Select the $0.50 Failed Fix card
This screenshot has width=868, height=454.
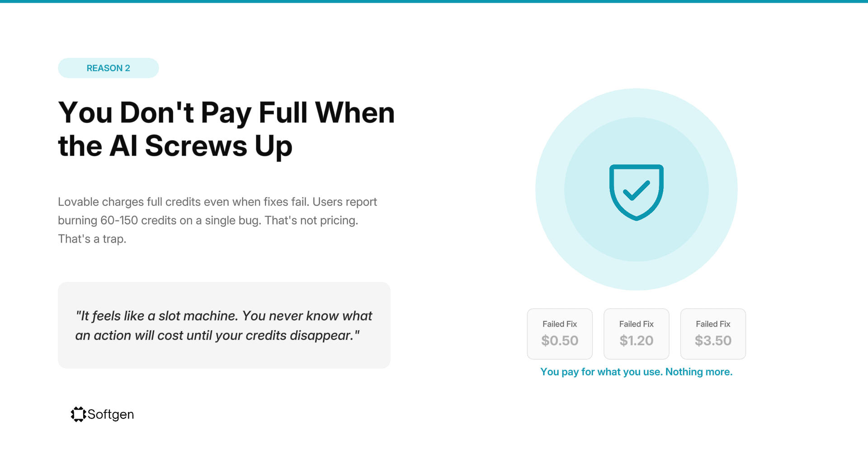point(560,334)
